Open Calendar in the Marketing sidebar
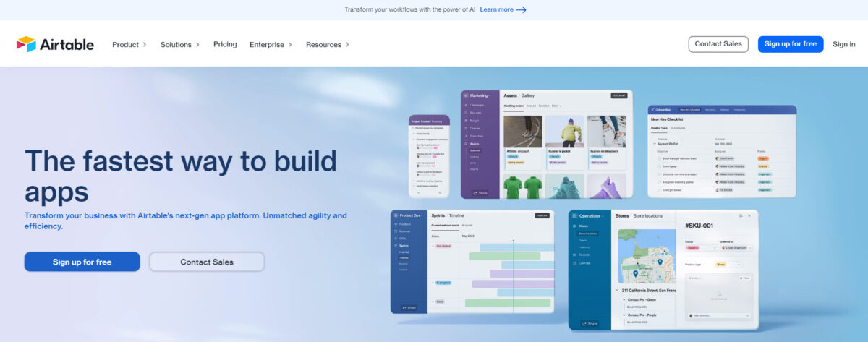 coord(476,129)
